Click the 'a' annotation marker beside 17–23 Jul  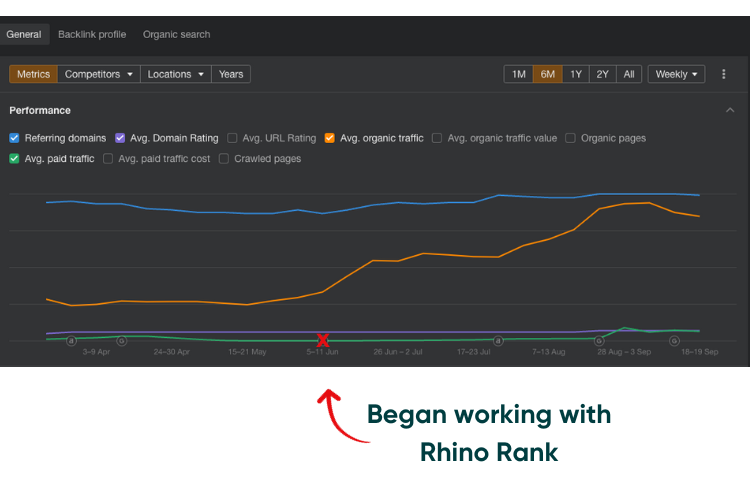click(x=498, y=341)
